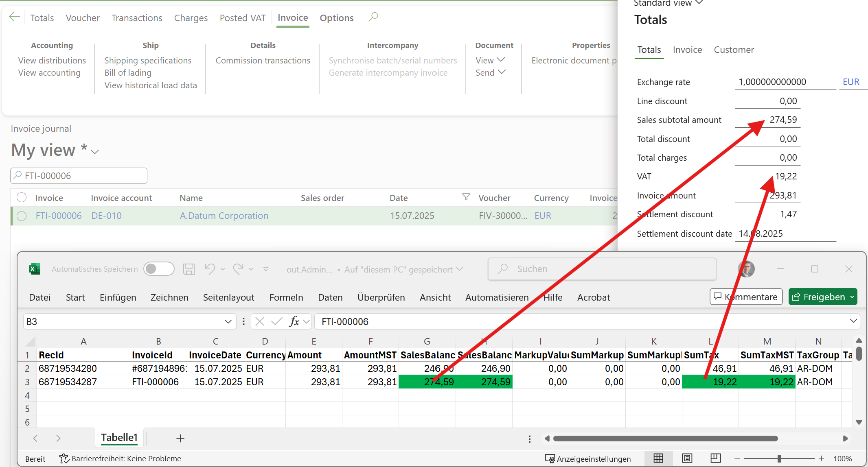
Task: Switch to Normal view icon in status bar
Action: 658,458
